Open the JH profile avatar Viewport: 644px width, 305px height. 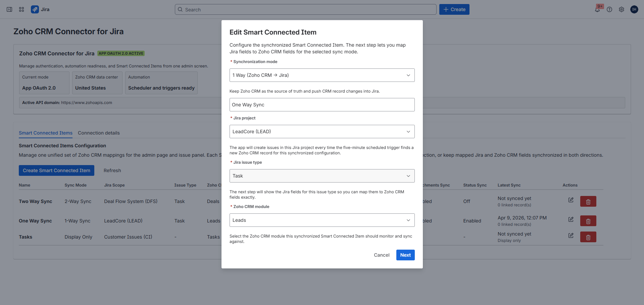634,9
